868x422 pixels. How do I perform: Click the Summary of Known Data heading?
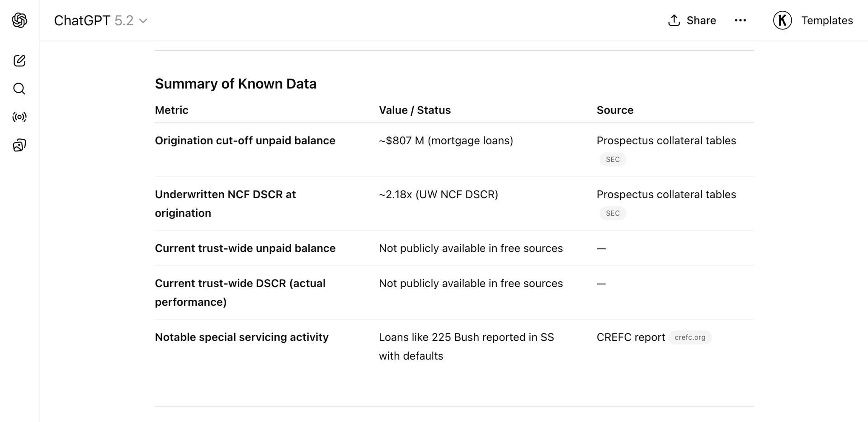[236, 84]
